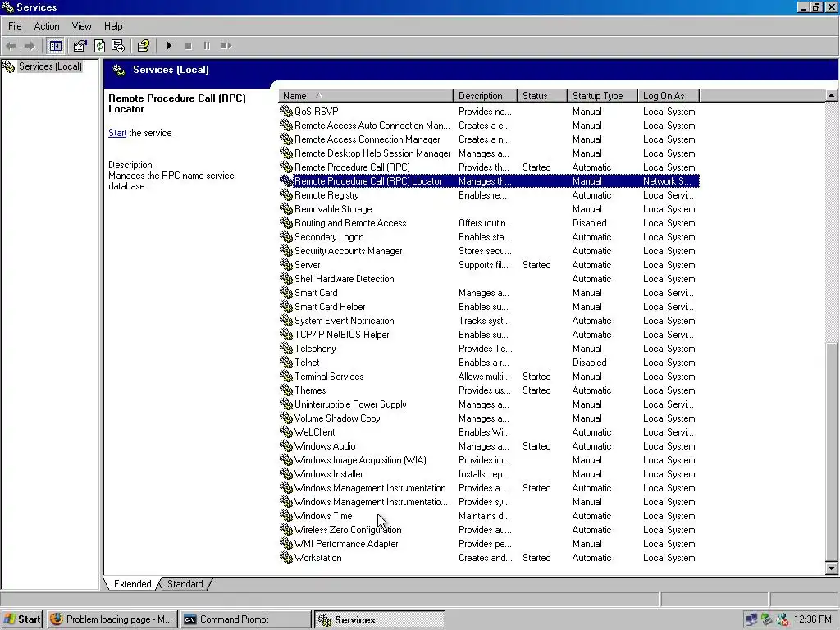
Task: Open the Help toolbar icon
Action: click(x=143, y=46)
